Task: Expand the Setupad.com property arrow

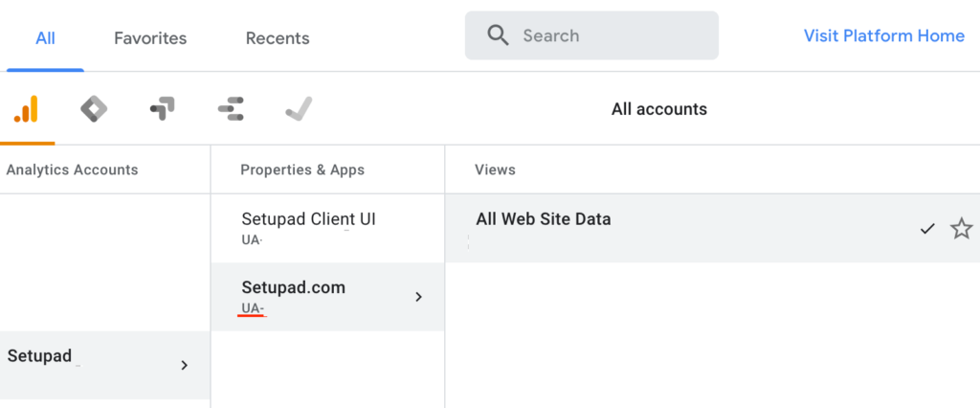Action: [417, 297]
